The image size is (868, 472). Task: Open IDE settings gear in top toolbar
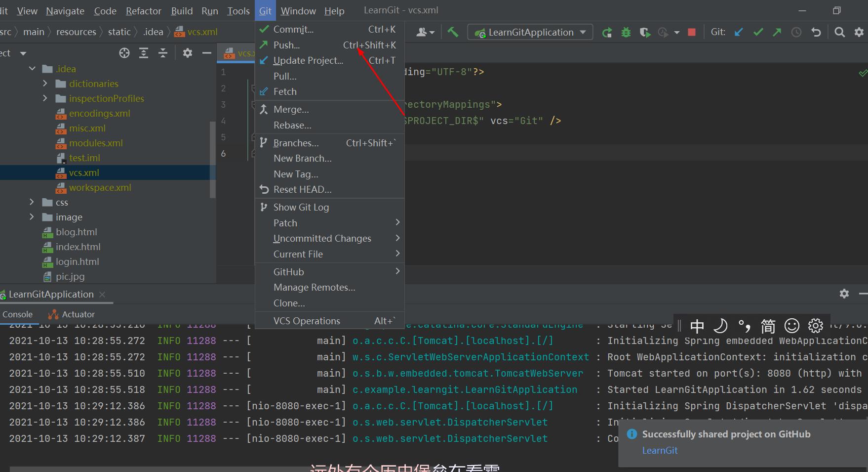[x=859, y=32]
